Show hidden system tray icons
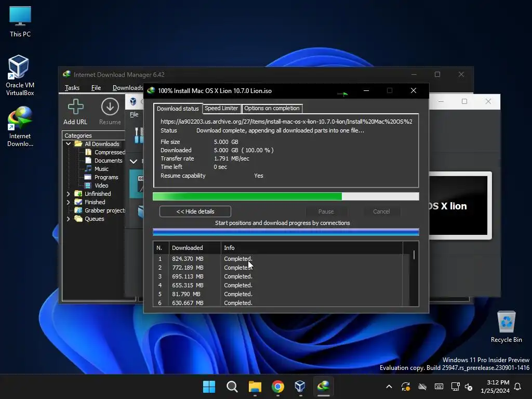The width and height of the screenshot is (532, 399). coord(389,387)
